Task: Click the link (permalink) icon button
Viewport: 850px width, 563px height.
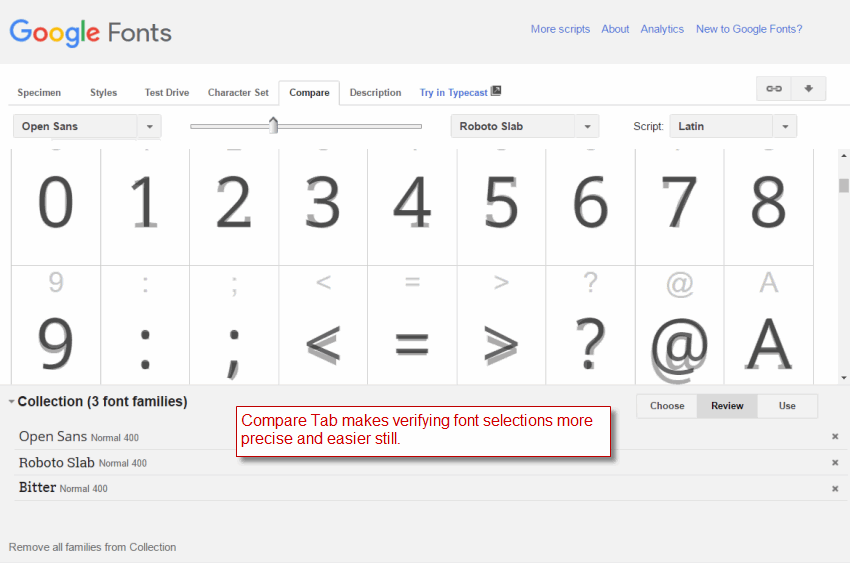Action: [774, 88]
